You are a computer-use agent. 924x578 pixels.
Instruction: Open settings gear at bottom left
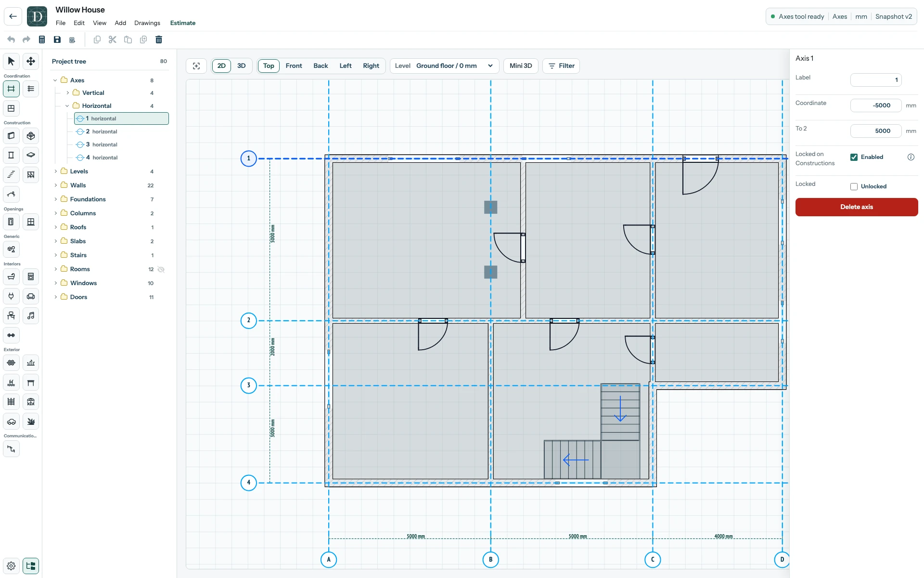coord(11,566)
